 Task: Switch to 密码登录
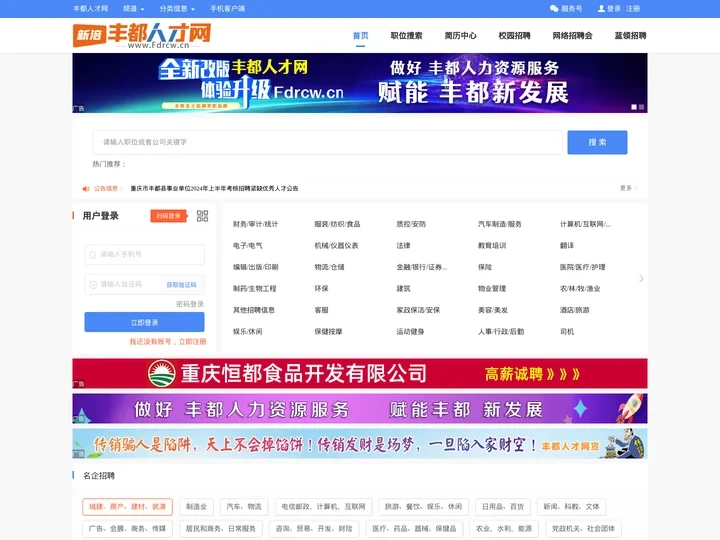click(190, 304)
